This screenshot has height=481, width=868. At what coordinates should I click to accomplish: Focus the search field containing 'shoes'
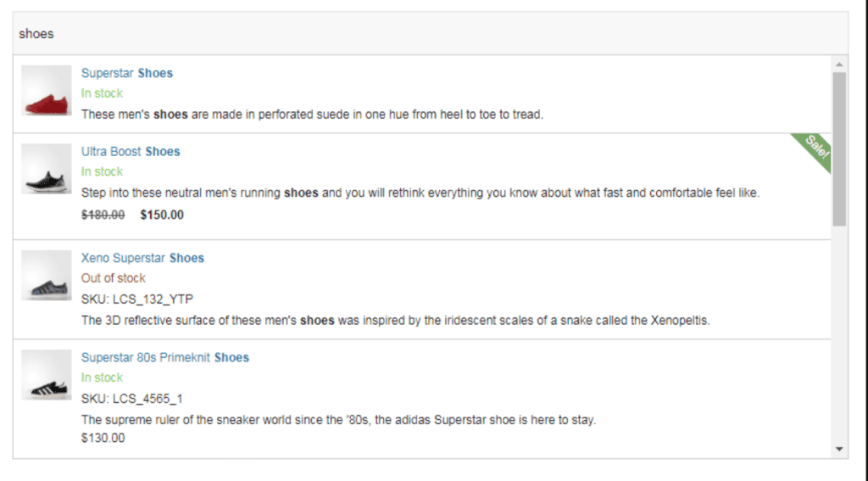430,34
